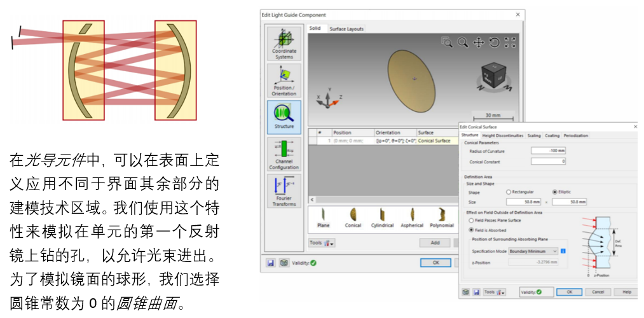
Task: Open Help in Conical Surface dialog
Action: coord(627,292)
